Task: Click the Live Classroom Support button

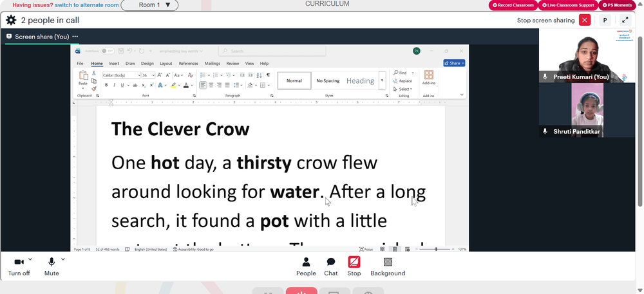Action: pyautogui.click(x=568, y=5)
